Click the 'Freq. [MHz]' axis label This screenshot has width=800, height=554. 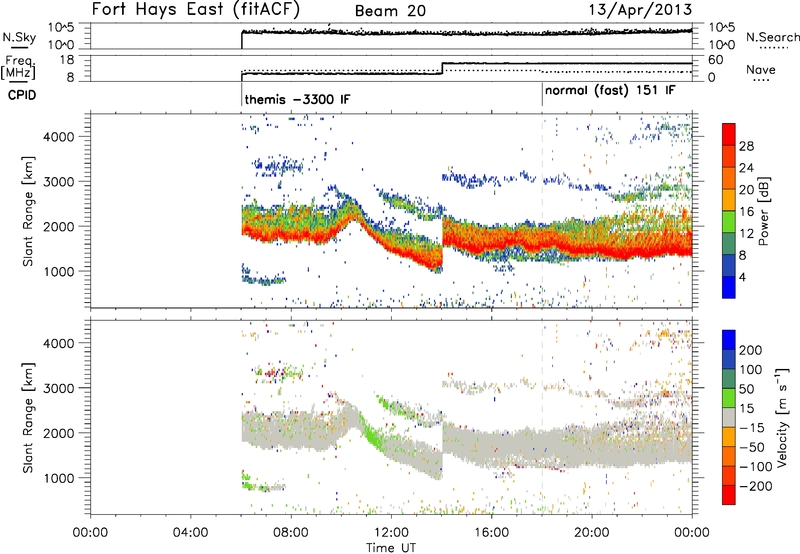tap(19, 68)
